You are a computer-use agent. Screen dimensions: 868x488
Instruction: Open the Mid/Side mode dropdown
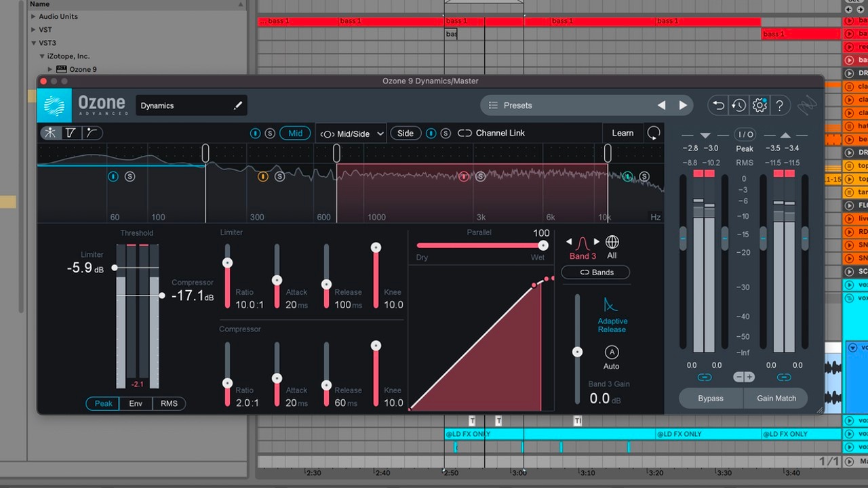point(351,134)
